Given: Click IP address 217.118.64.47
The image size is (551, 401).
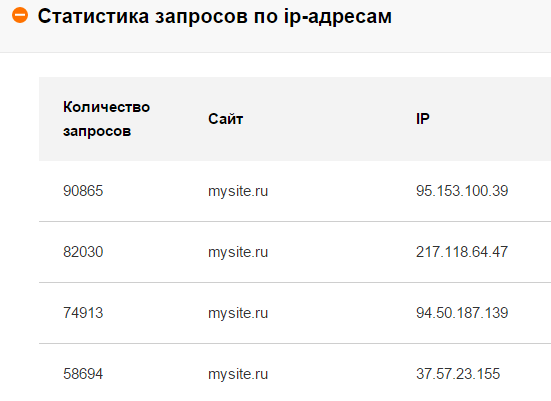Looking at the screenshot, I should (462, 252).
